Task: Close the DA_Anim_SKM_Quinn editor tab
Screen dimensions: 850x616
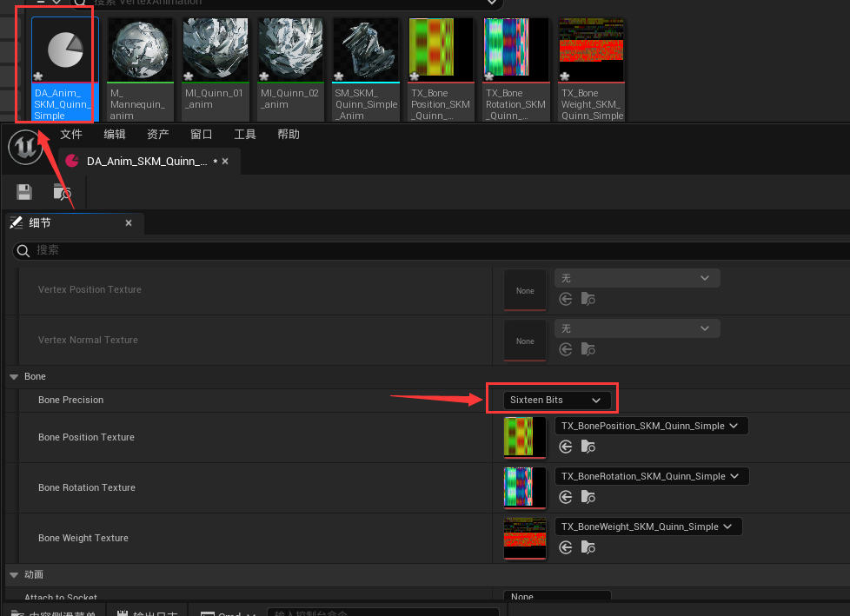Action: pos(225,162)
